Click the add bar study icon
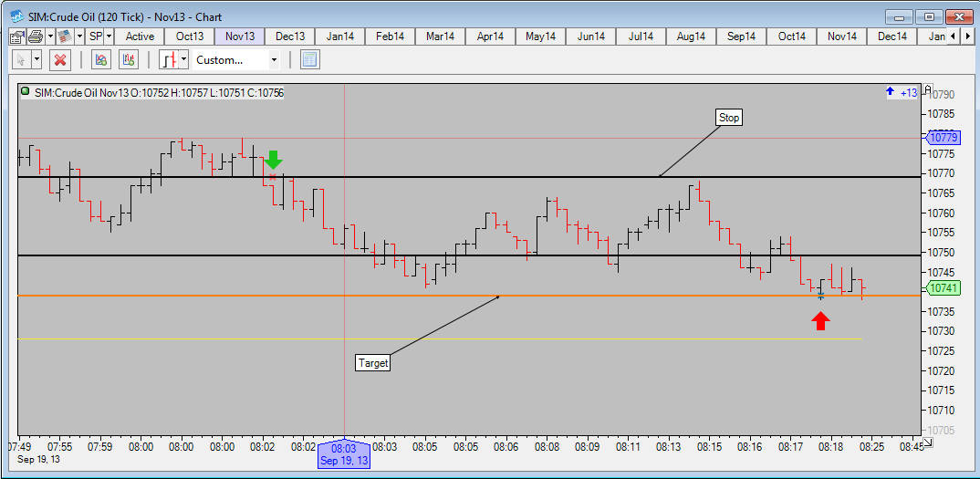 [x=128, y=60]
